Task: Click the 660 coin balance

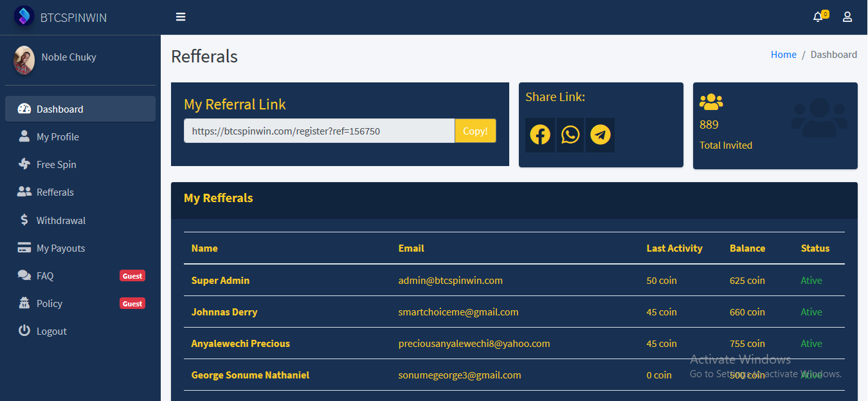Action: tap(747, 312)
